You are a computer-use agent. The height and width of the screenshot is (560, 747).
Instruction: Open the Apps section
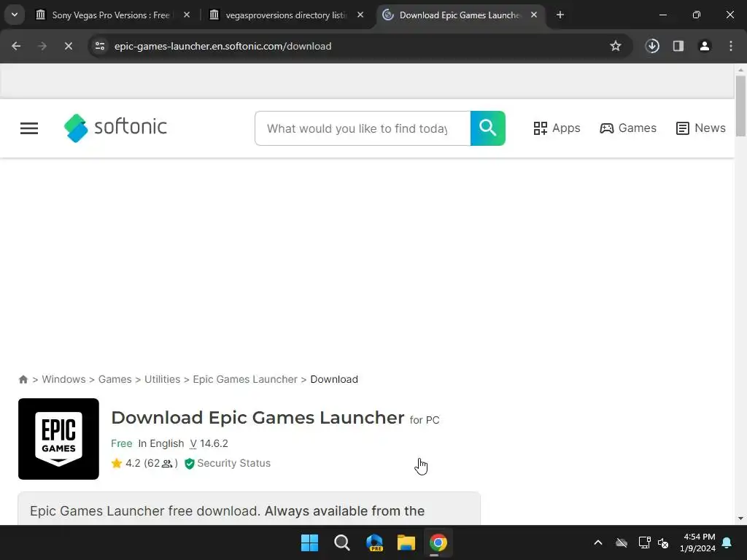(557, 128)
